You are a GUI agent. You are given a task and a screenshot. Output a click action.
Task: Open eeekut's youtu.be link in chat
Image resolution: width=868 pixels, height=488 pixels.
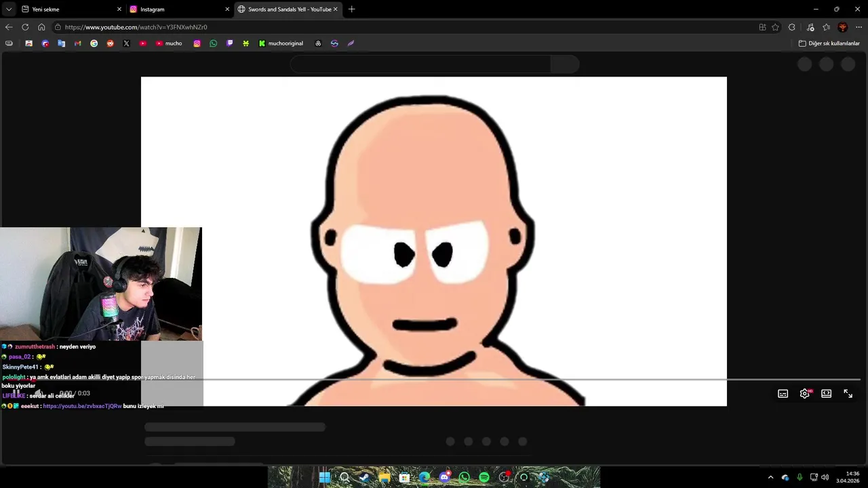click(x=82, y=406)
